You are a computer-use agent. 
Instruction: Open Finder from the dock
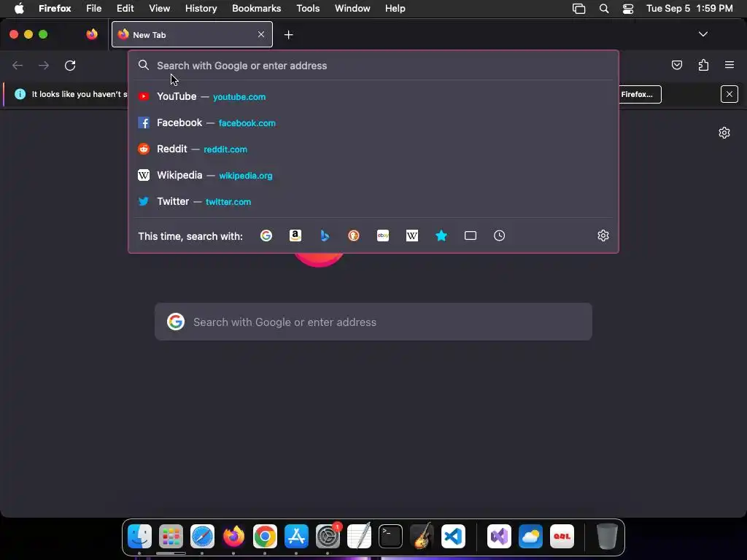click(x=139, y=536)
